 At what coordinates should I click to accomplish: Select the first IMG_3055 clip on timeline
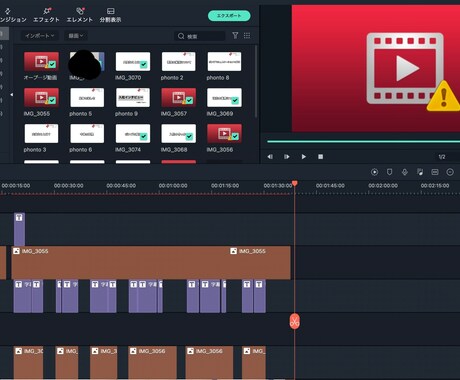(x=120, y=263)
